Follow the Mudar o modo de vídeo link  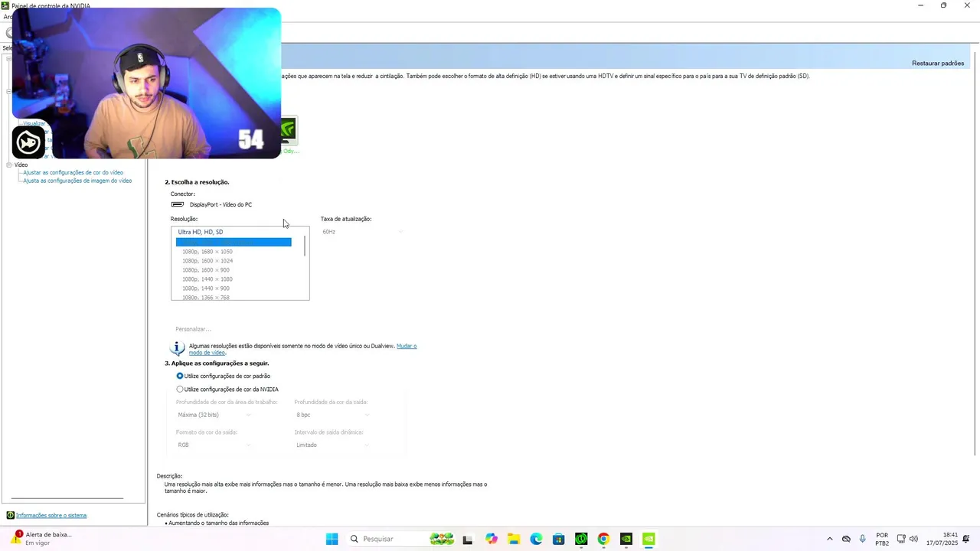click(x=406, y=346)
